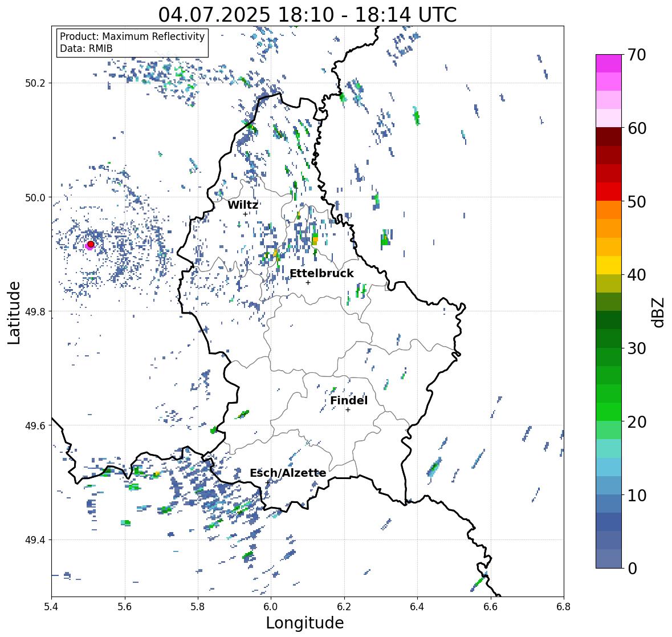Viewport: 672px width, 637px height.
Task: Click the Esch/Alzette city label
Action: coord(288,473)
